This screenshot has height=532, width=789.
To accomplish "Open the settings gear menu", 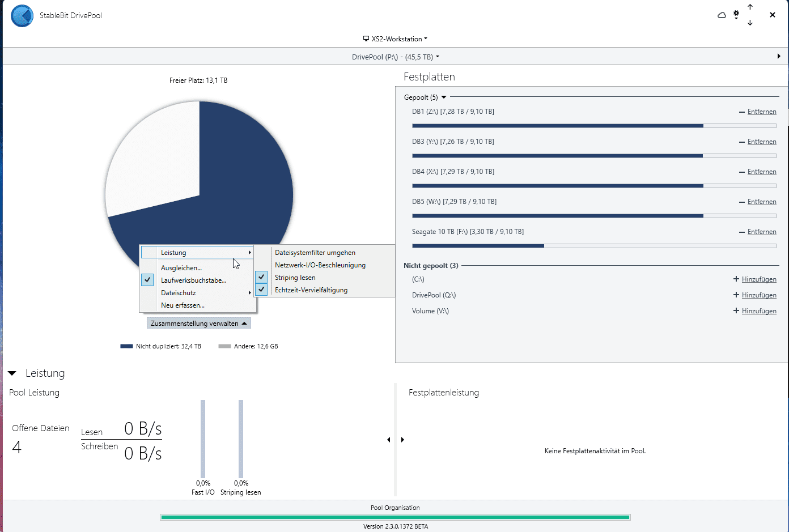I will [x=736, y=15].
